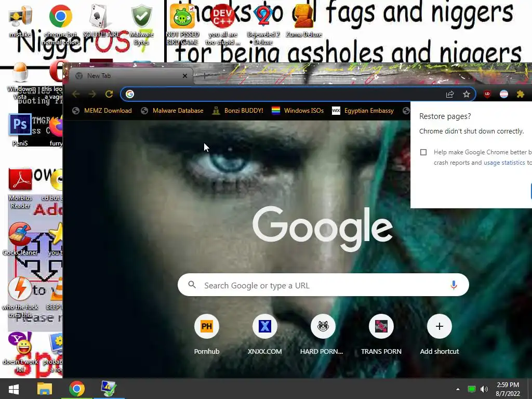The image size is (532, 399).
Task: Open the Morbius Reader desktop icon
Action: [20, 189]
